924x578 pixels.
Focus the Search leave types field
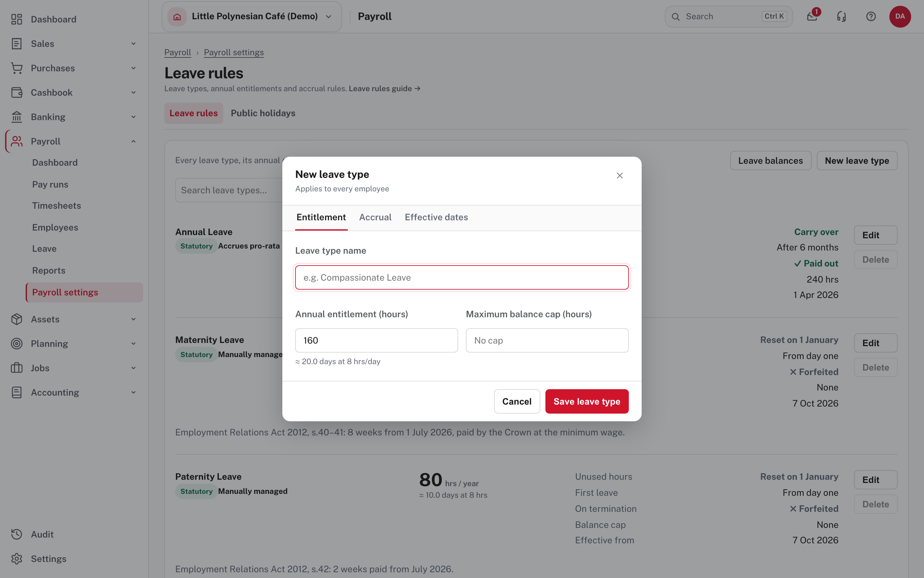229,190
